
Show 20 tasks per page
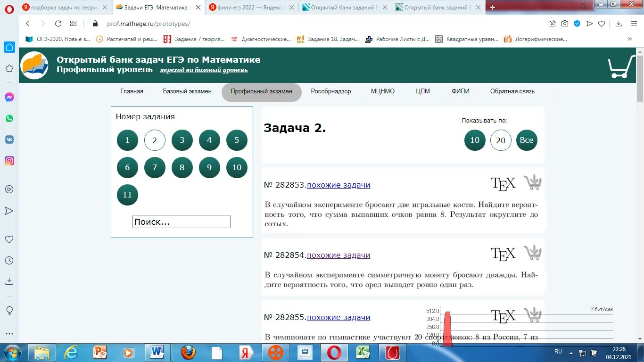coord(501,140)
